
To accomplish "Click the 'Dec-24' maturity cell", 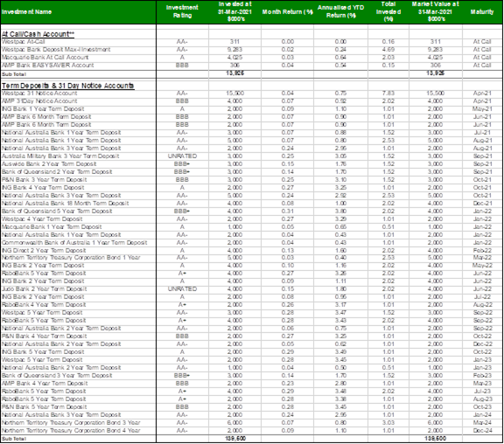I will click(x=482, y=431).
